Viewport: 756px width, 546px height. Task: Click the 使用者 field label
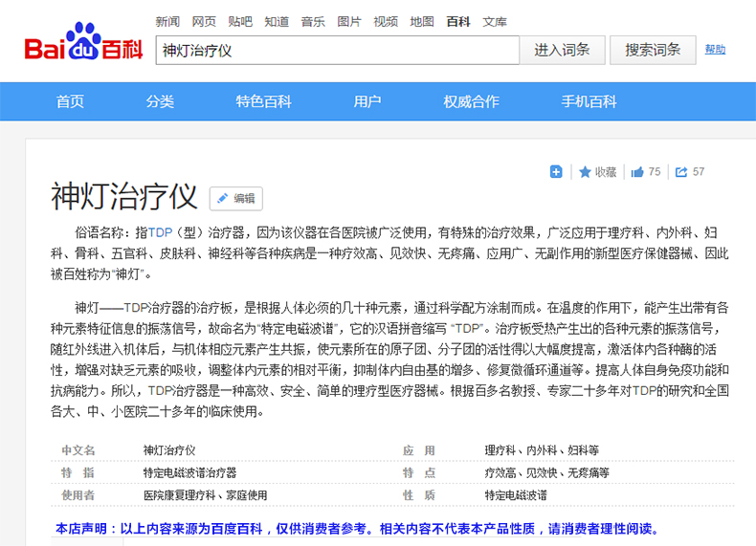coord(78,495)
